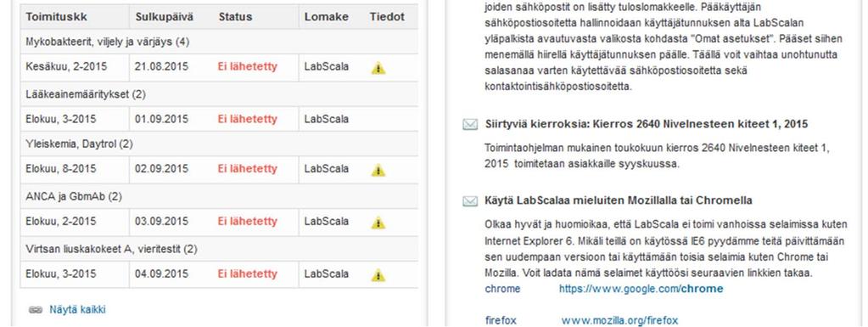
Task: Click Ei lähetetty status in 04.09.2015 row
Action: 248,274
